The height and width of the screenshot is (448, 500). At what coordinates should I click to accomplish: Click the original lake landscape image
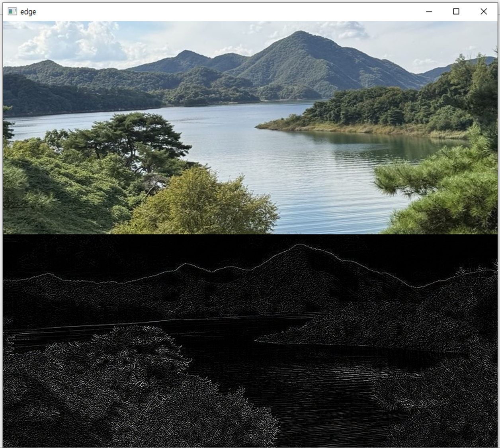point(250,127)
